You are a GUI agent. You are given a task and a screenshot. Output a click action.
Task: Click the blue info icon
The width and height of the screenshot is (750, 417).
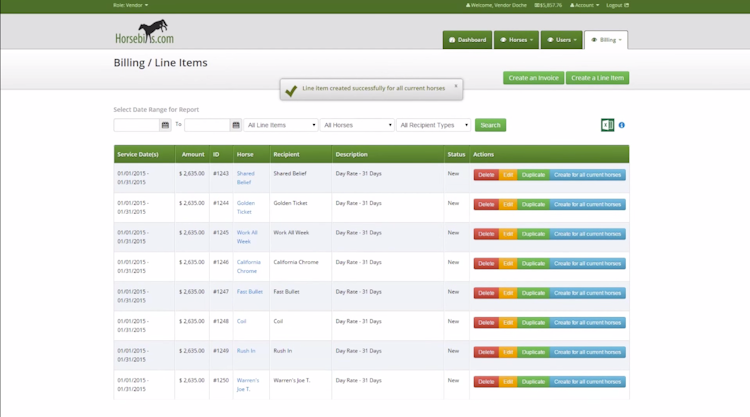pos(621,125)
